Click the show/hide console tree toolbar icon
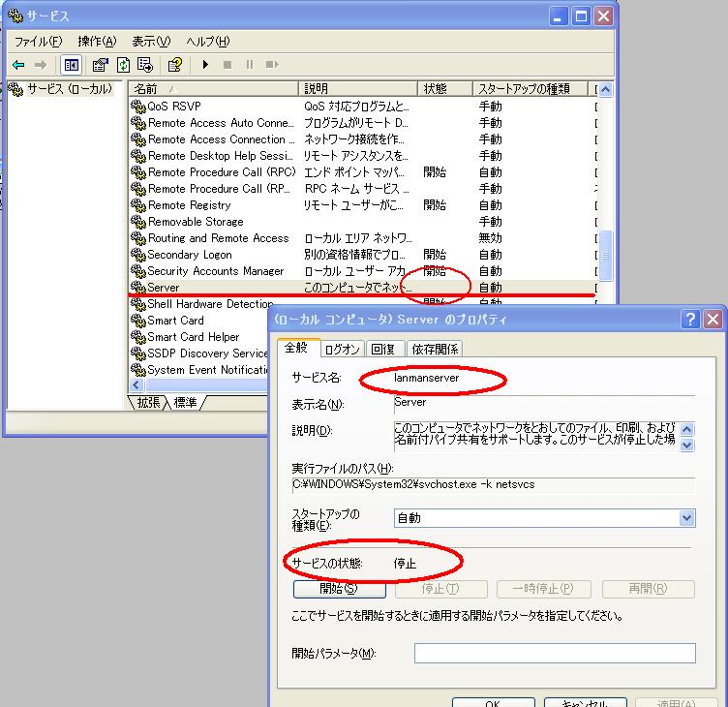Screen dimensions: 728x707 [71, 65]
